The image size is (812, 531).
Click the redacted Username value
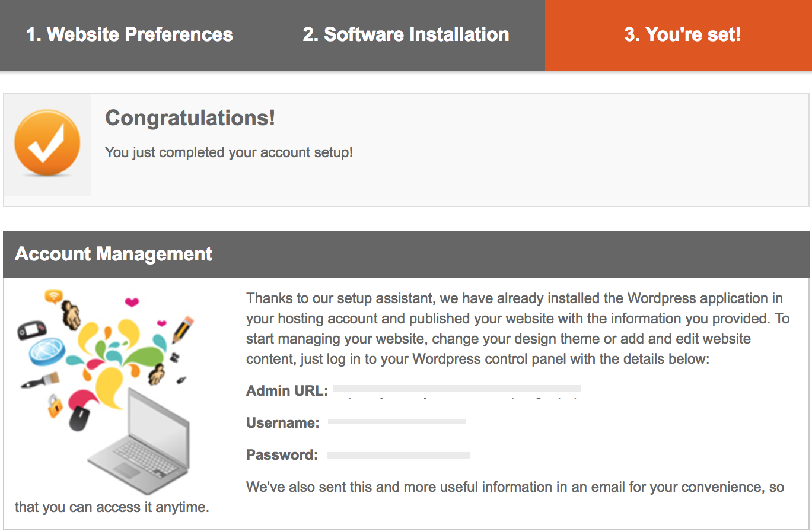(397, 422)
